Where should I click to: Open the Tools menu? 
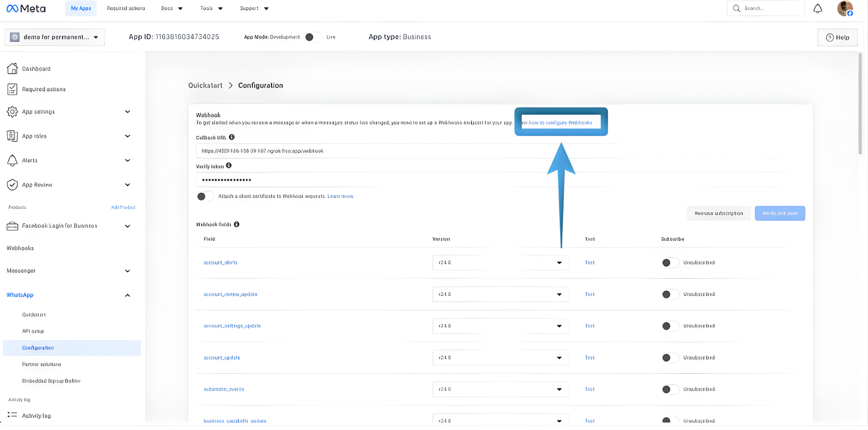(211, 8)
